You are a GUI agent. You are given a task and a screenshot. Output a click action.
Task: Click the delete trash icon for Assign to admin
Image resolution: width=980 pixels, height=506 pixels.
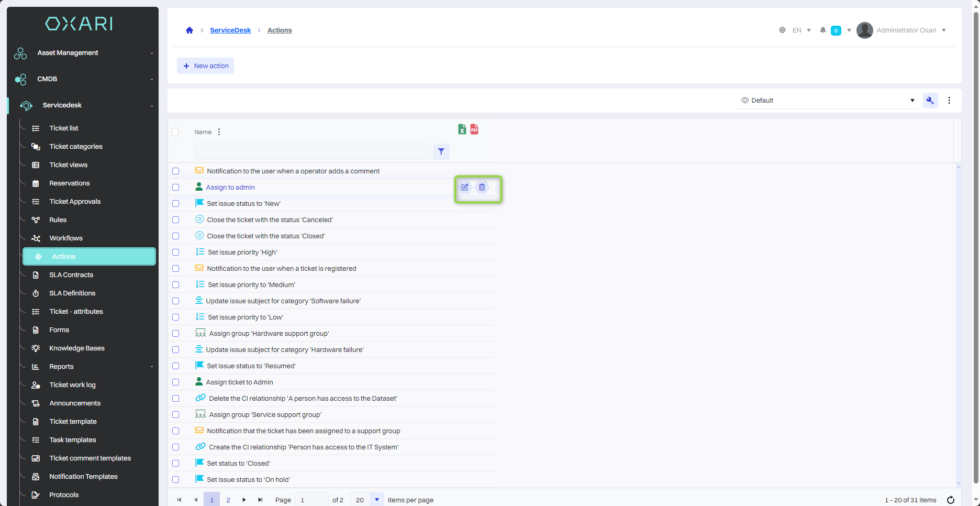coord(482,187)
